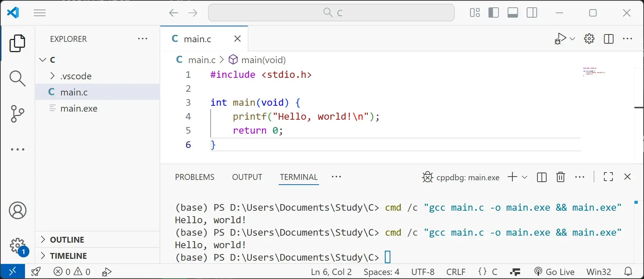Image resolution: width=644 pixels, height=279 pixels.
Task: Kill terminal using the trash icon
Action: tap(560, 177)
